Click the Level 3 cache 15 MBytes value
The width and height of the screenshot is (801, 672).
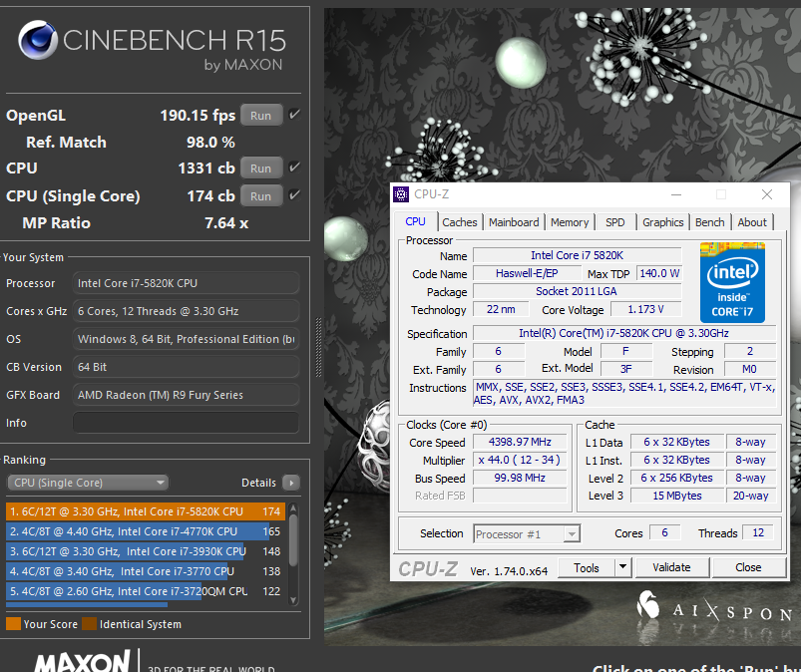677,496
